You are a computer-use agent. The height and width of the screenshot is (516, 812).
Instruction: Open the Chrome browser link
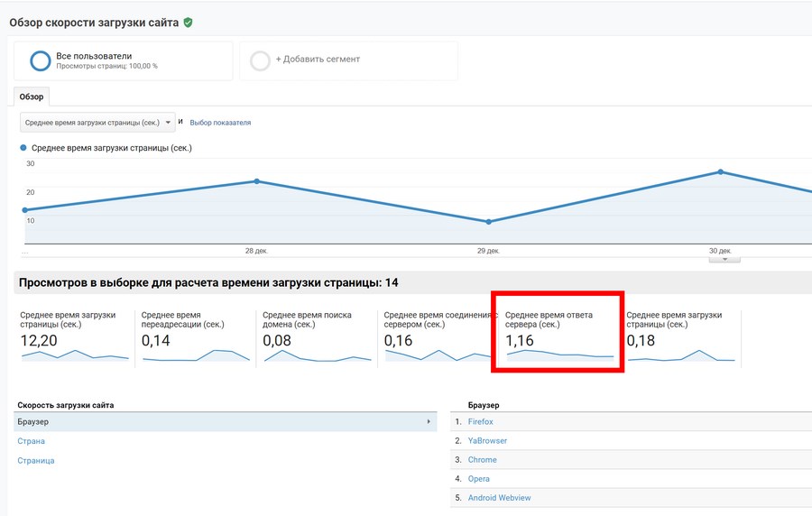point(482,459)
